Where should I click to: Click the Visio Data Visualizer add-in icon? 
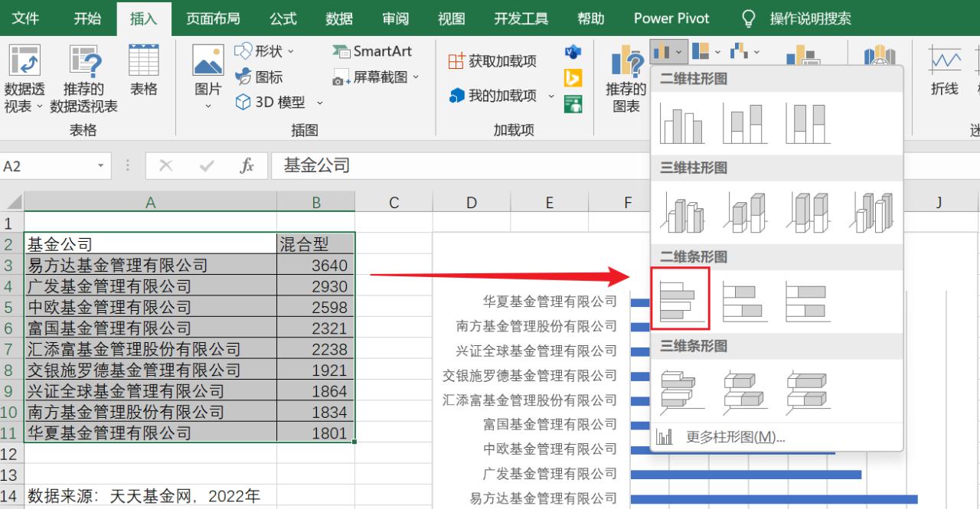tap(573, 51)
